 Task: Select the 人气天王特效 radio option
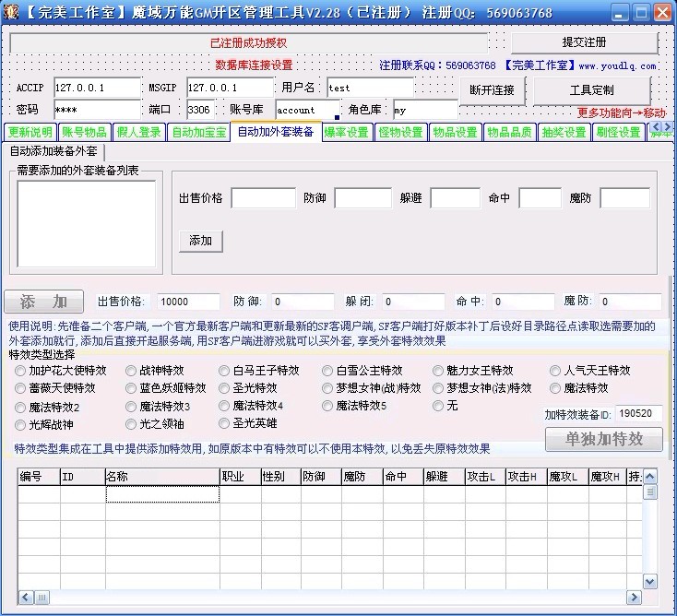pos(555,371)
